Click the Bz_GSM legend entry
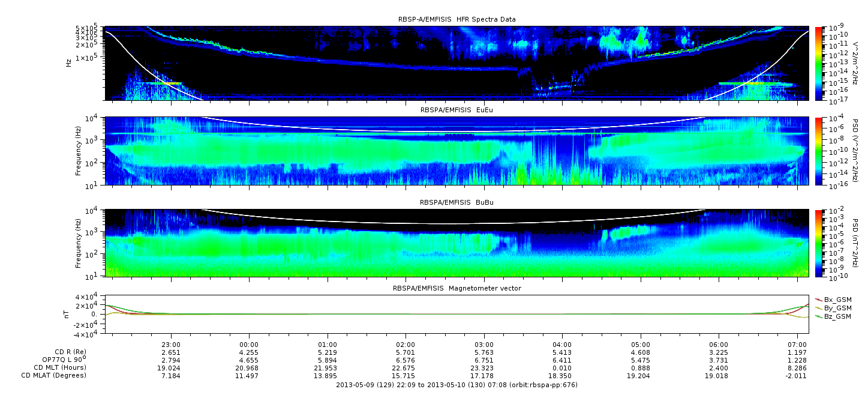 coord(833,316)
